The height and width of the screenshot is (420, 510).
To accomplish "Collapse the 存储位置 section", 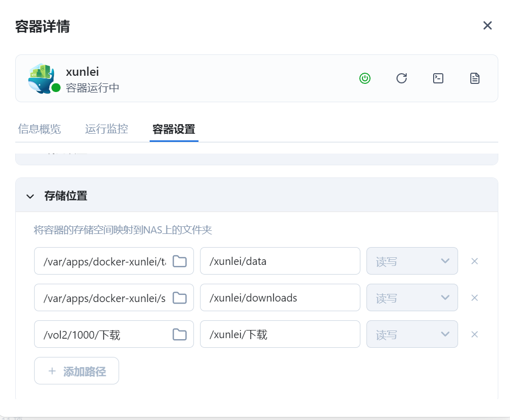I will (31, 196).
